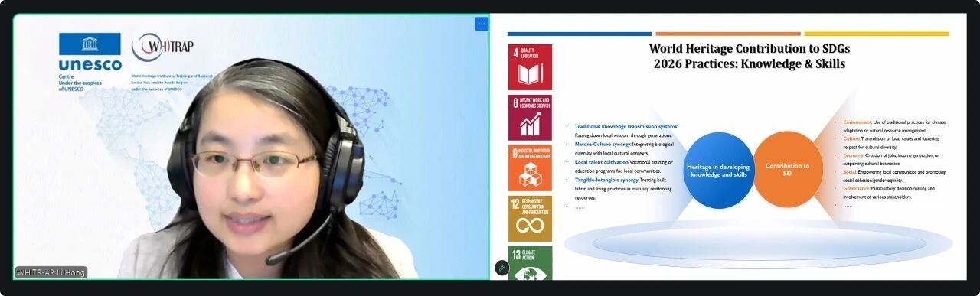Image resolution: width=980 pixels, height=296 pixels.
Task: Click the slide title 'World Heritage Contribution to SDGs'
Action: click(x=750, y=48)
